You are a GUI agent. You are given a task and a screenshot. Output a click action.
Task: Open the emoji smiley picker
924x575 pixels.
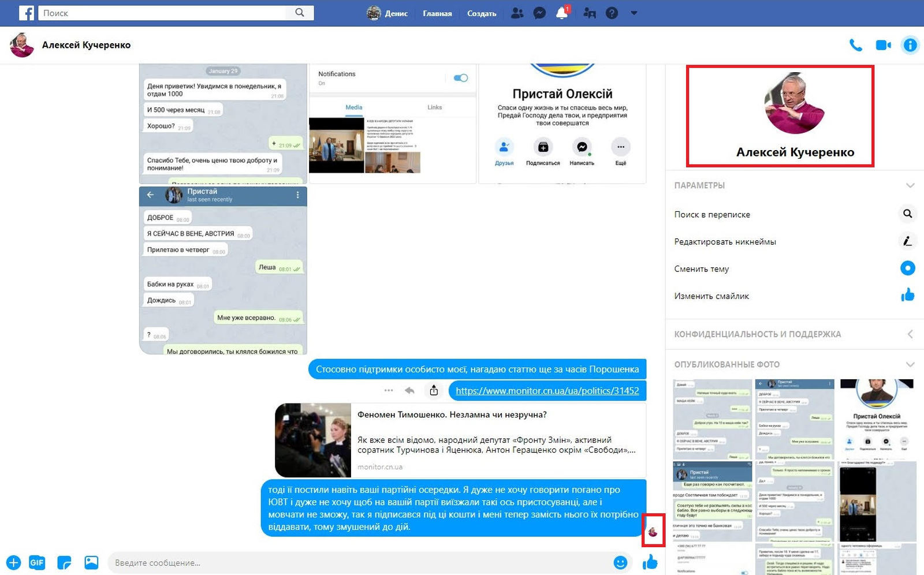click(x=620, y=563)
